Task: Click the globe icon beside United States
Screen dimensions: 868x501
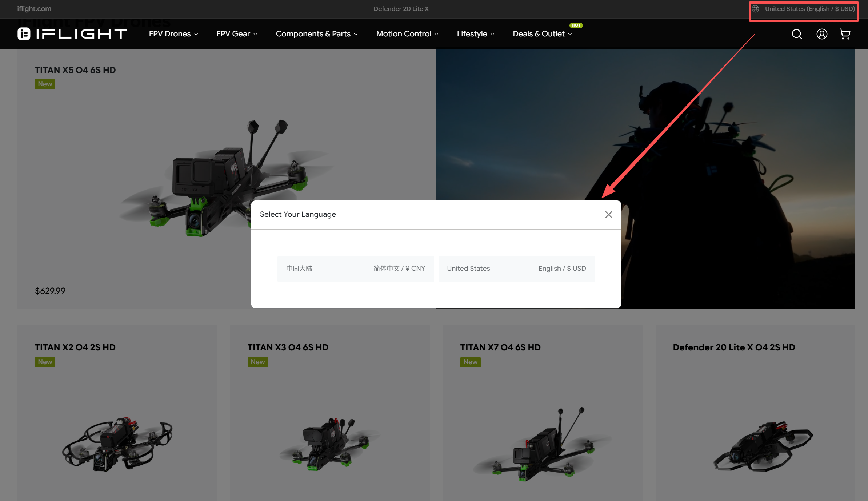Action: click(755, 9)
